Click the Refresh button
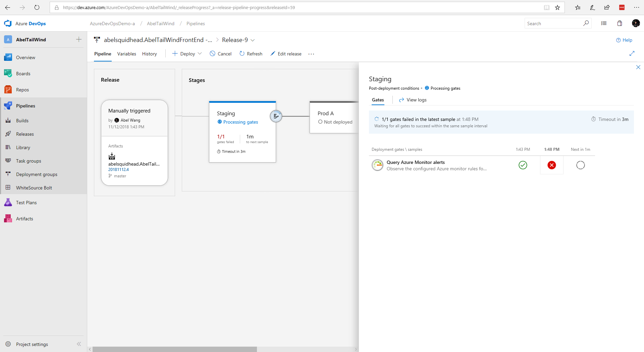Viewport: 644px width, 352px height. (251, 54)
